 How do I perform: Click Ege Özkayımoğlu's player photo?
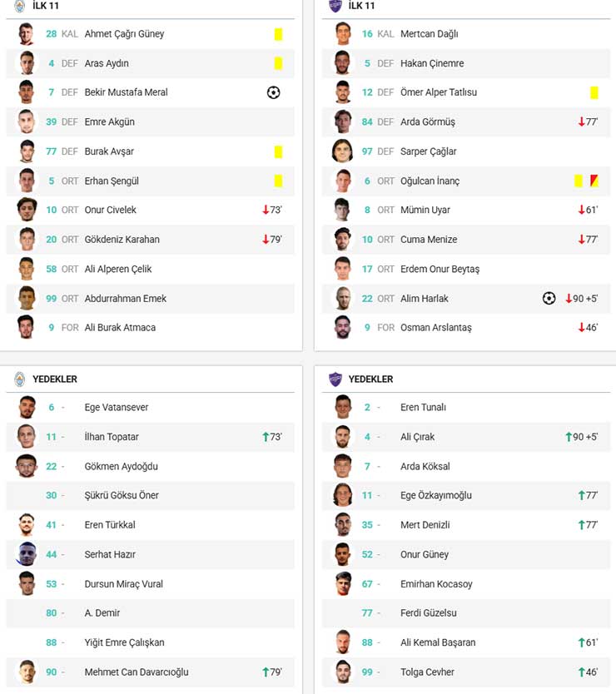click(x=343, y=495)
